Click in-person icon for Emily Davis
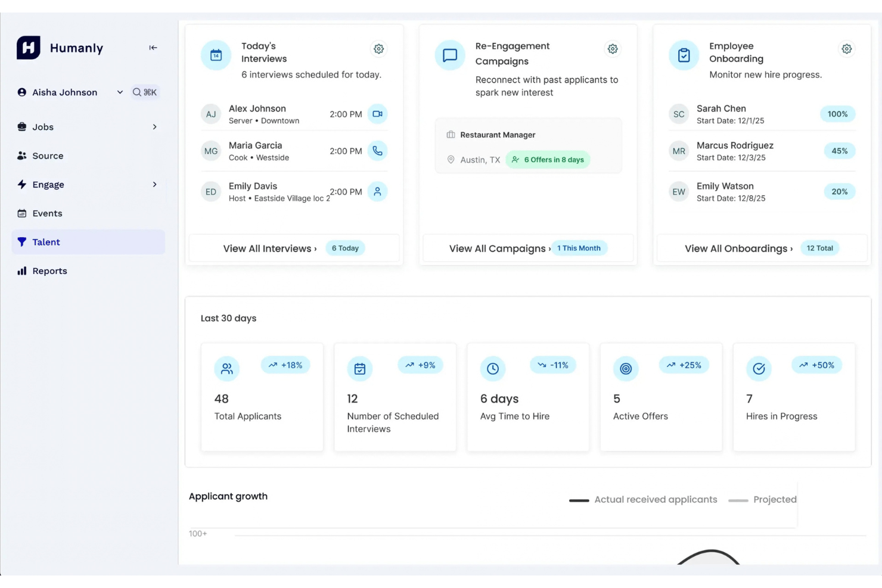The width and height of the screenshot is (882, 588). (377, 191)
